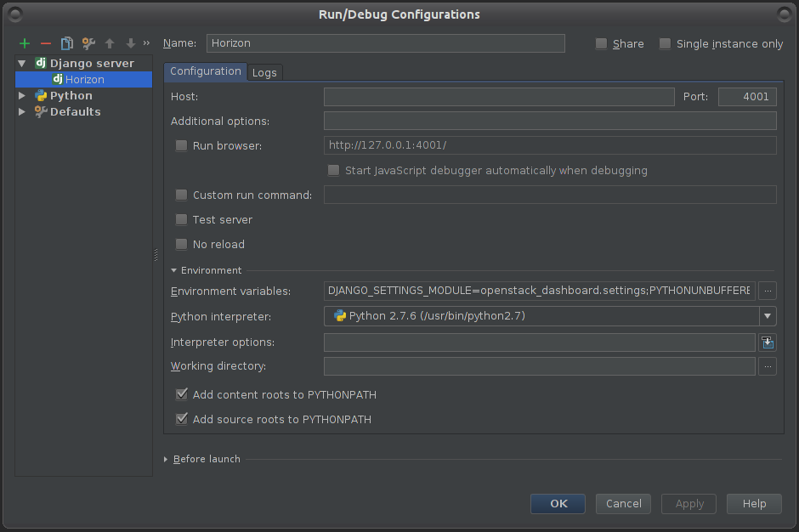Browse for a working directory
The width and height of the screenshot is (799, 532).
pyautogui.click(x=768, y=365)
